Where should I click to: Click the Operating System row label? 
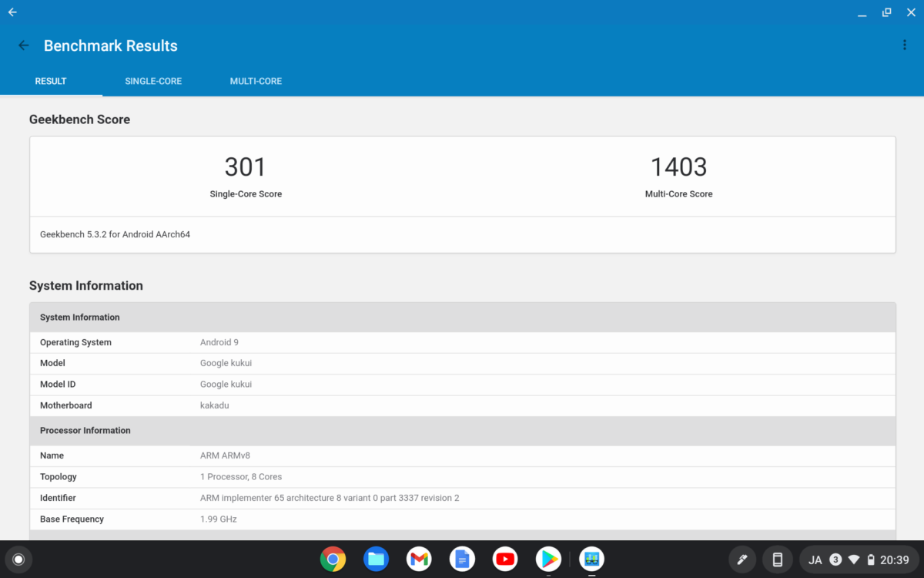tap(75, 342)
